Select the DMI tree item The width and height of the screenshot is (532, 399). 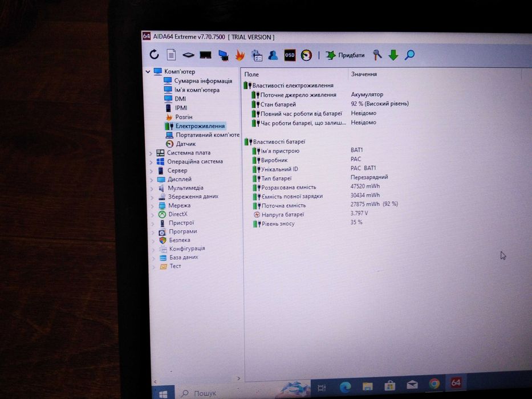pyautogui.click(x=175, y=99)
